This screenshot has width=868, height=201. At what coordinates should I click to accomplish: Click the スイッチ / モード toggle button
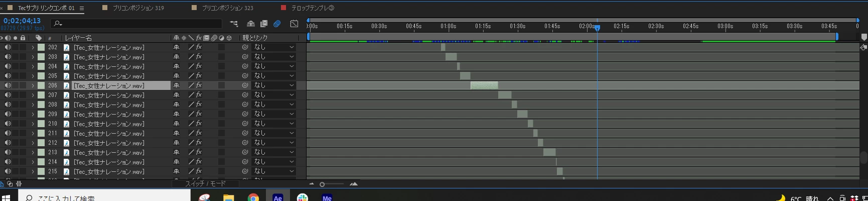(x=205, y=184)
